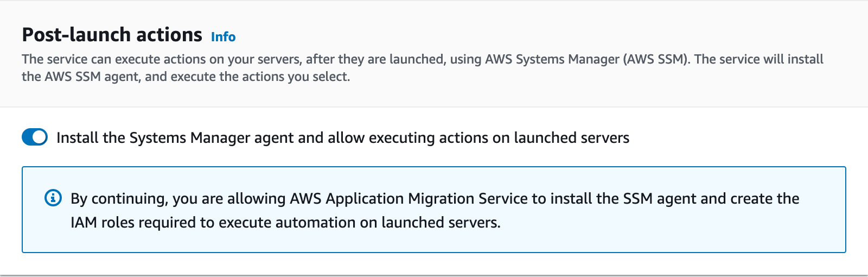Select the 'Post-launch actions' heading text

(112, 35)
